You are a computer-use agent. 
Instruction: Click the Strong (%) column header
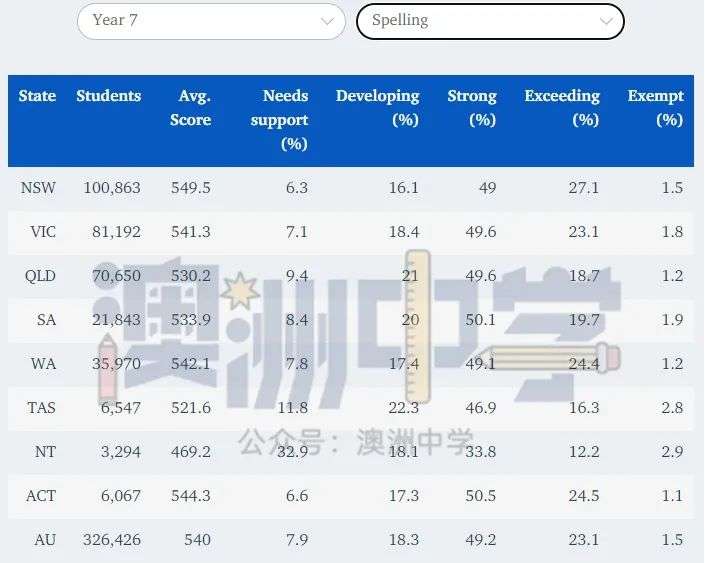(472, 108)
